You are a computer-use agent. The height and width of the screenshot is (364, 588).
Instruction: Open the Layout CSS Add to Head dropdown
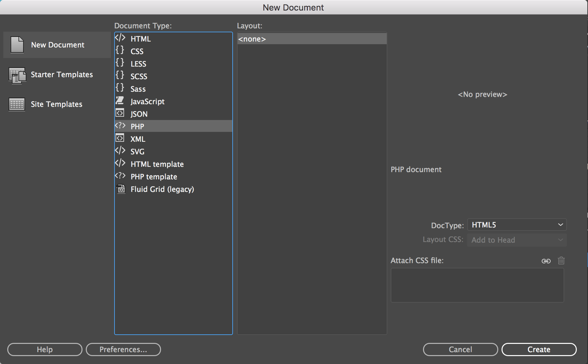coord(517,240)
